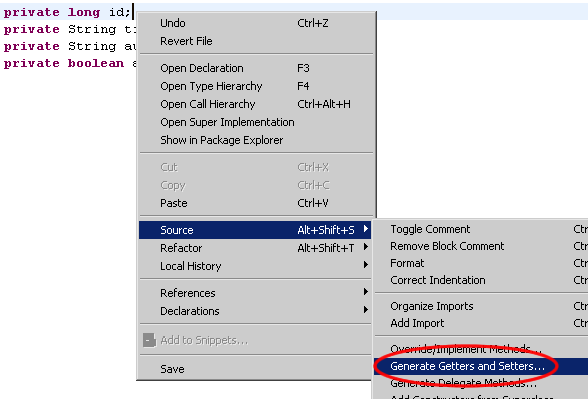588x399 pixels.
Task: Click Save in the context menu
Action: [x=255, y=369]
